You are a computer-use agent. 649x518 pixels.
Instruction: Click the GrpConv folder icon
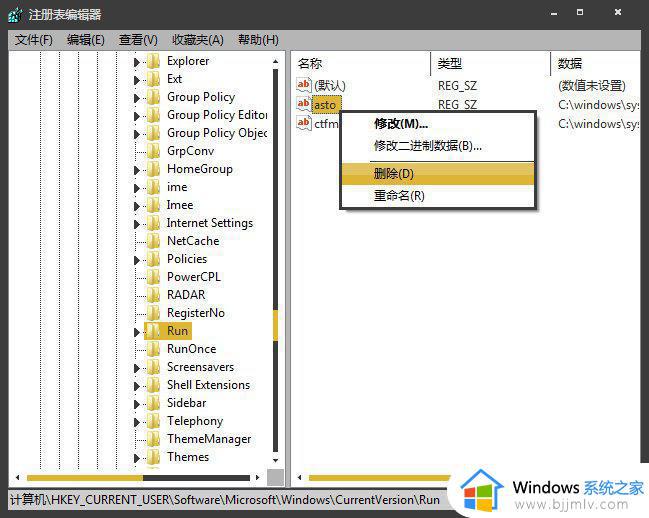click(x=154, y=151)
